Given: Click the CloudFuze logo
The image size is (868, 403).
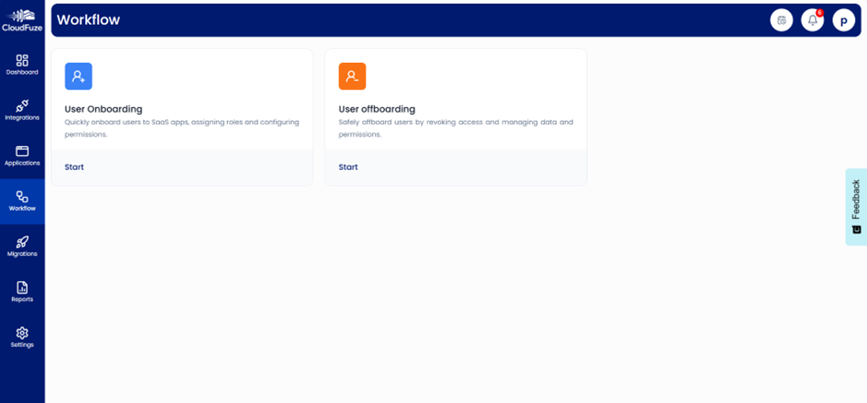Looking at the screenshot, I should [x=22, y=20].
